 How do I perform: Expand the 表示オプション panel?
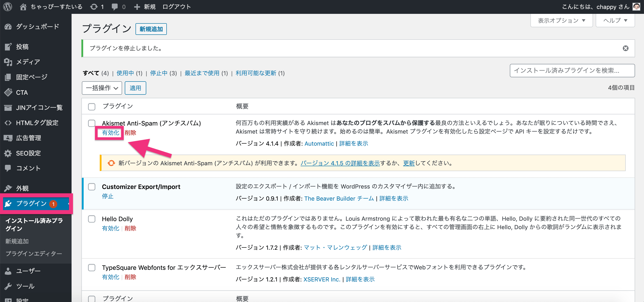click(x=561, y=21)
